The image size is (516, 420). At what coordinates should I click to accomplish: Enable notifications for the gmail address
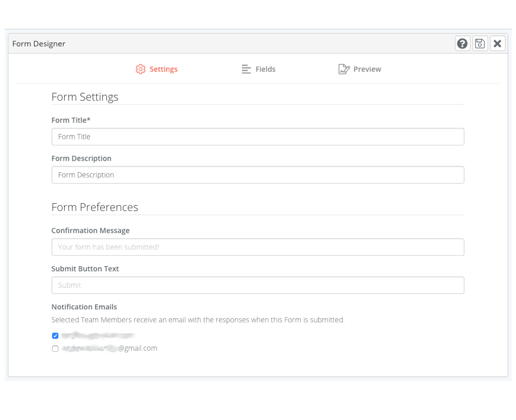[x=55, y=348]
